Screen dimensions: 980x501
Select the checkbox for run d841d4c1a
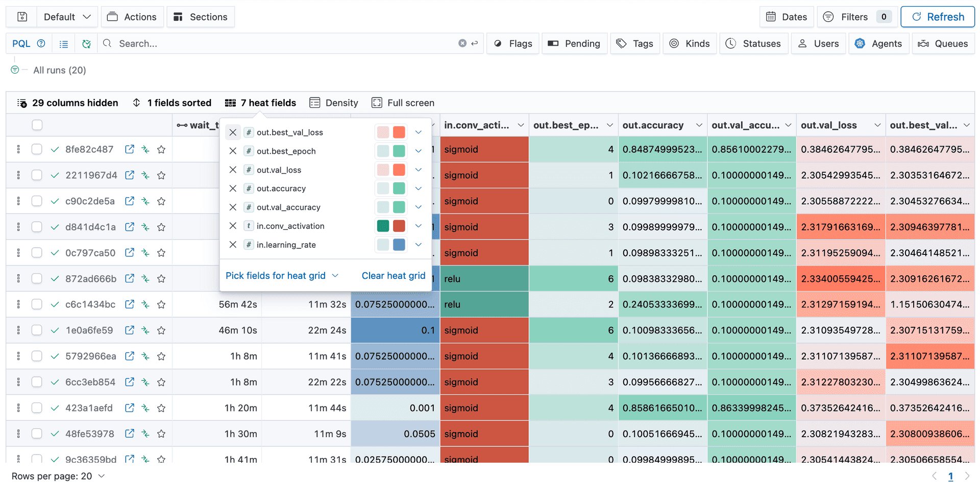pos(37,227)
